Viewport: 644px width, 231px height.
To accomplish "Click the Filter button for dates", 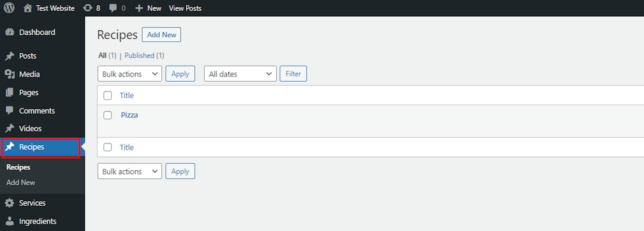I will [293, 74].
